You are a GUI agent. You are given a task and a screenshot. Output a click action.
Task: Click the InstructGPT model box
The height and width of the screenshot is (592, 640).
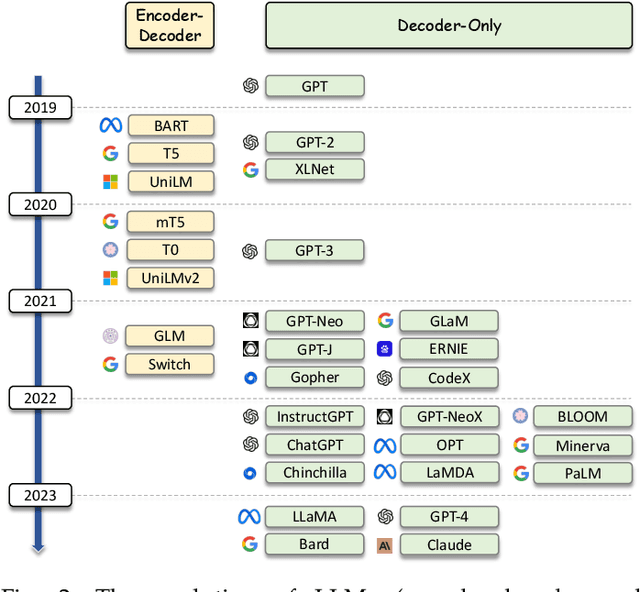pos(314,416)
